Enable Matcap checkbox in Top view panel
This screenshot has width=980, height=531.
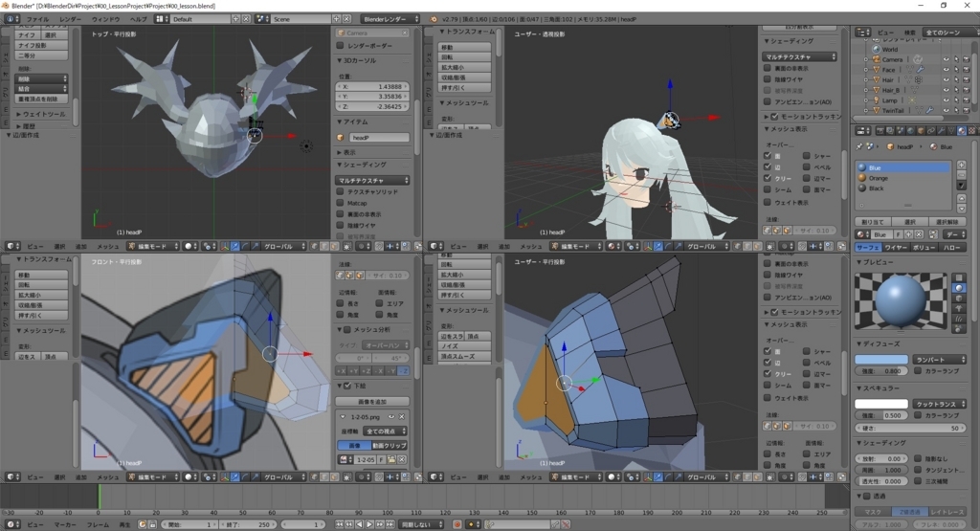341,203
